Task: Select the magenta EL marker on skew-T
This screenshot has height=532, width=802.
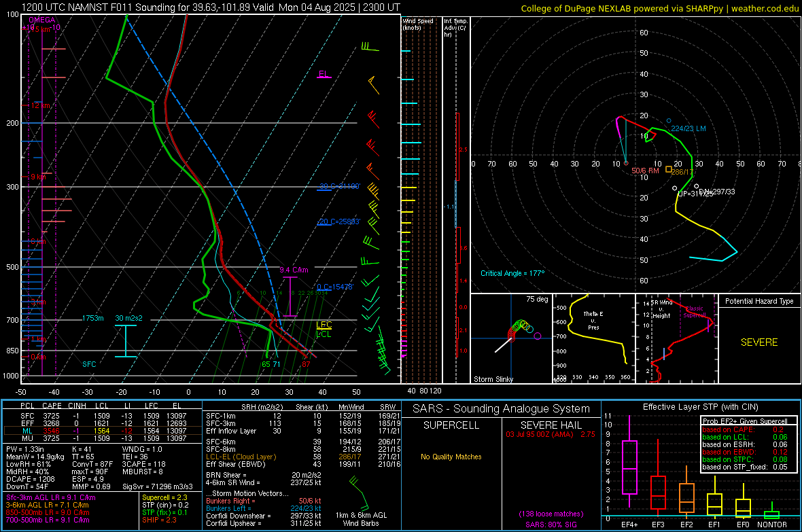Action: 324,75
